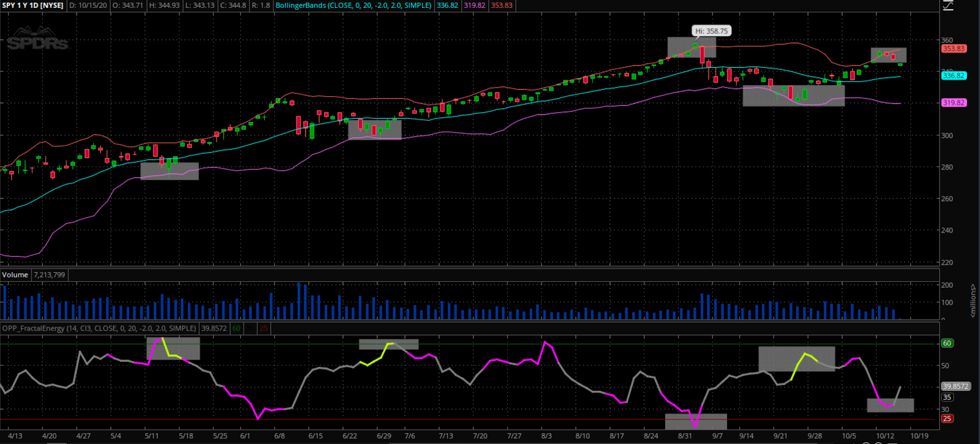The image size is (980, 444).
Task: Click the 10/12 date on time axis
Action: (885, 436)
